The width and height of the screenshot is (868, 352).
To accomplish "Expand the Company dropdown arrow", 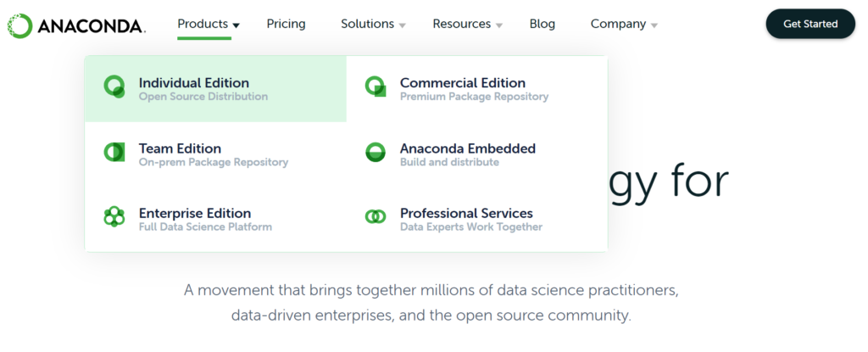I will 654,25.
